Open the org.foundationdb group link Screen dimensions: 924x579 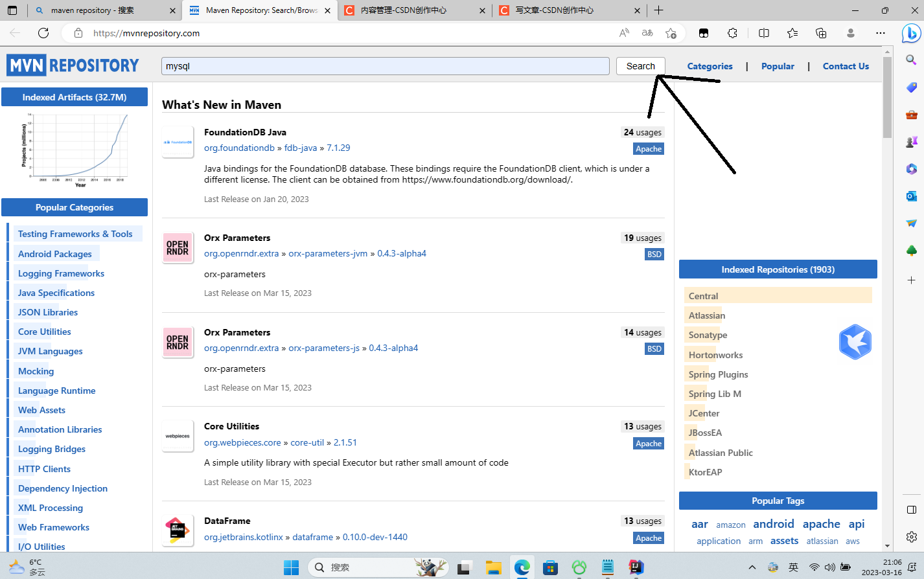click(239, 148)
